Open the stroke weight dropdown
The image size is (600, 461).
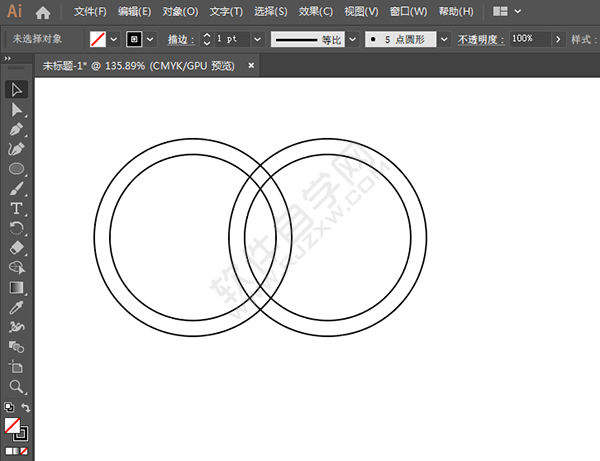point(258,39)
